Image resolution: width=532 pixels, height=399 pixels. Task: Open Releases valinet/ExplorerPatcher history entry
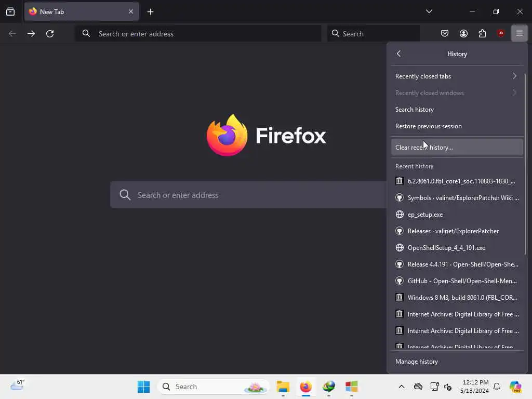pyautogui.click(x=457, y=231)
